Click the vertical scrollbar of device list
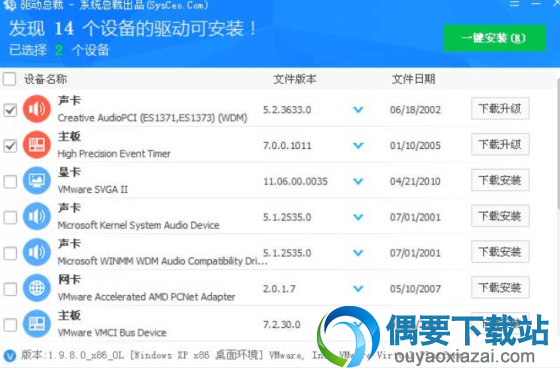Viewport: 560px width, 368px height. [558, 143]
